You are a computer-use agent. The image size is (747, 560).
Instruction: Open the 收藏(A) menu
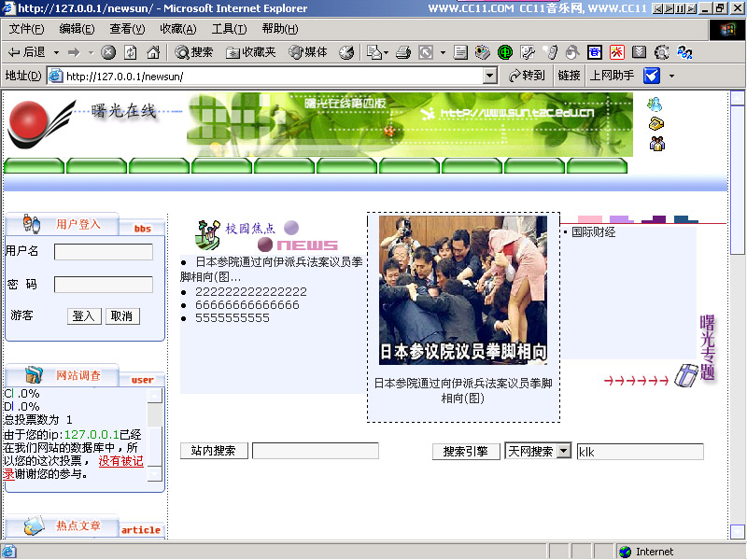pyautogui.click(x=177, y=29)
